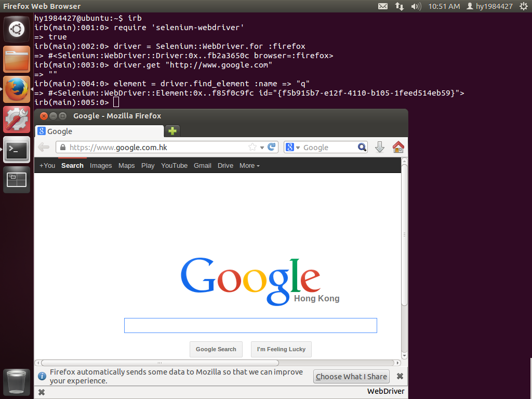The width and height of the screenshot is (532, 399).
Task: Open the network connection indicator
Action: point(400,6)
